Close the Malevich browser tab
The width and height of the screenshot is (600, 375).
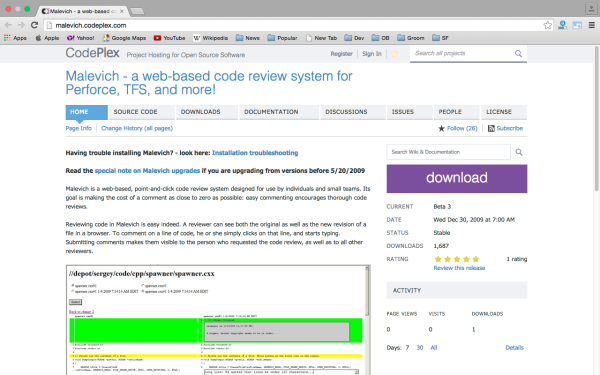click(x=122, y=11)
